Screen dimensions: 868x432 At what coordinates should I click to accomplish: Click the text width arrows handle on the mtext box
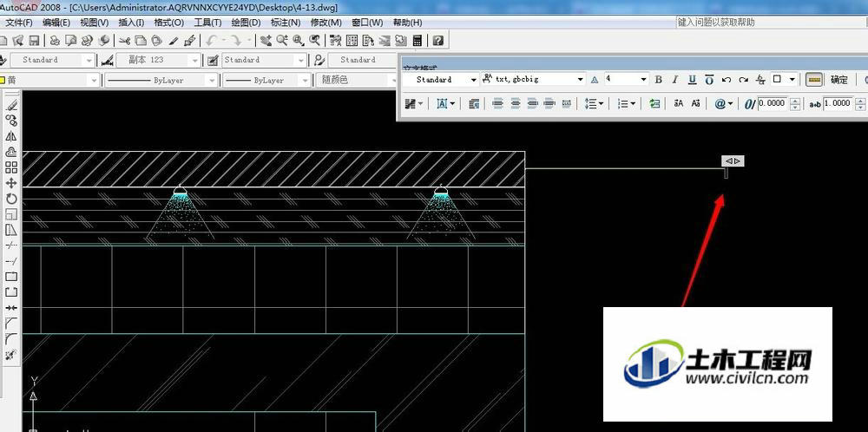tap(733, 161)
